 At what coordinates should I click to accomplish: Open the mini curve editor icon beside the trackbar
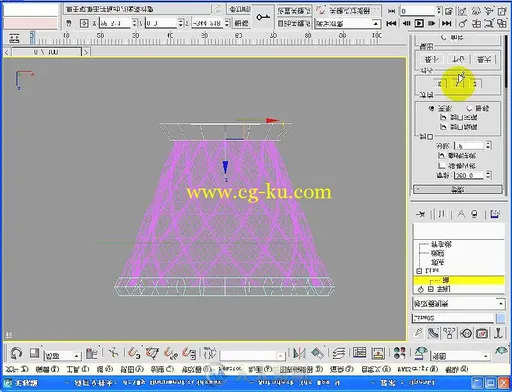(14, 38)
